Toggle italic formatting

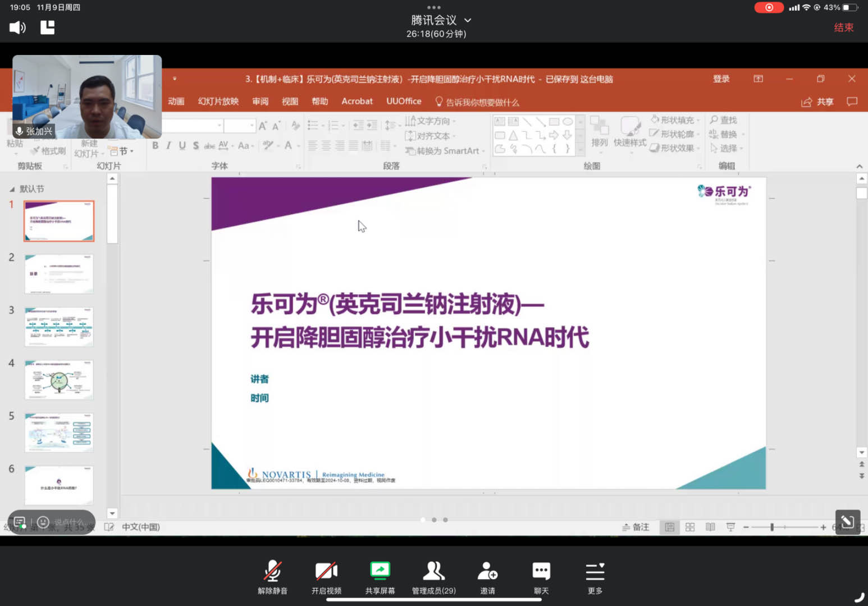click(168, 146)
